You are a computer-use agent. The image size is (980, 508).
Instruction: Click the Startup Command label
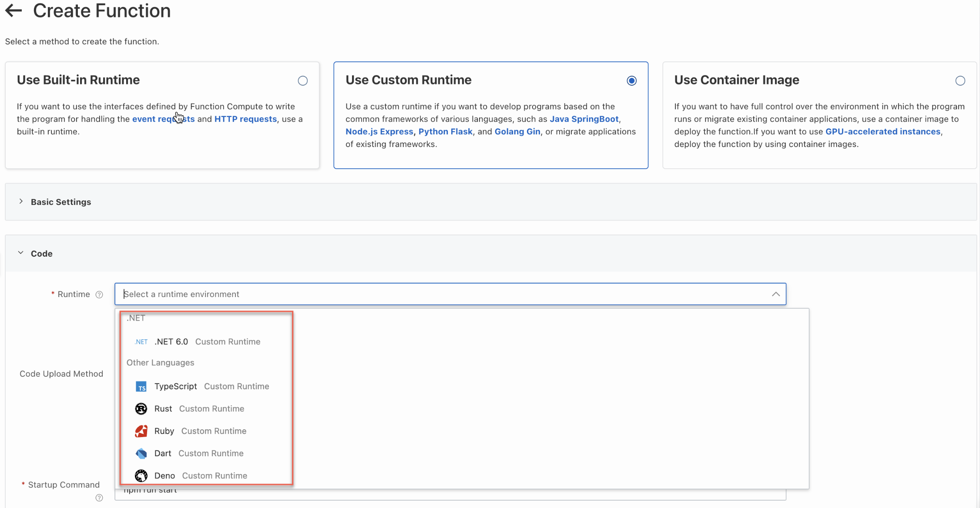coord(64,485)
